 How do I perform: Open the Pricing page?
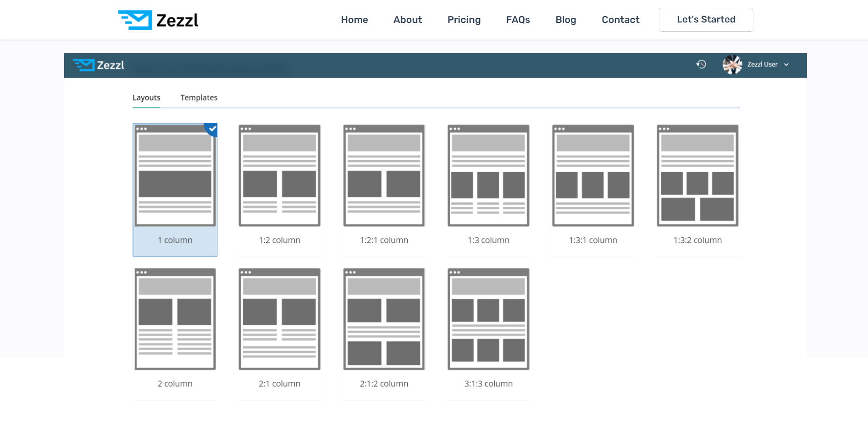pos(464,20)
